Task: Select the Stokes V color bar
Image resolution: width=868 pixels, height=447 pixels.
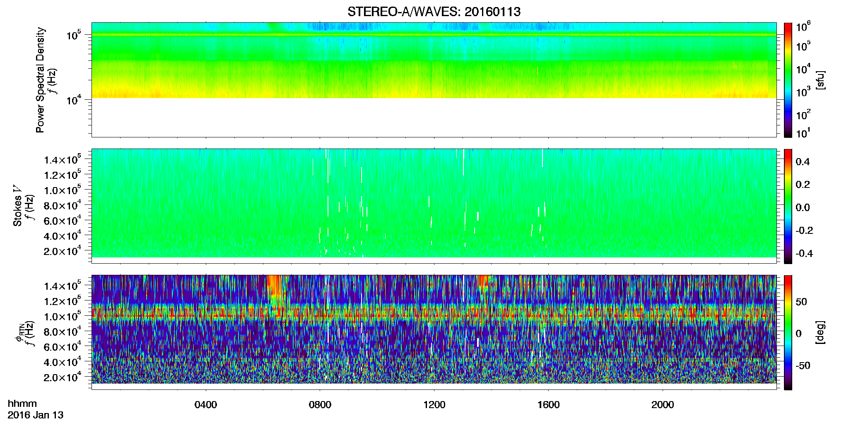Action: pos(788,206)
